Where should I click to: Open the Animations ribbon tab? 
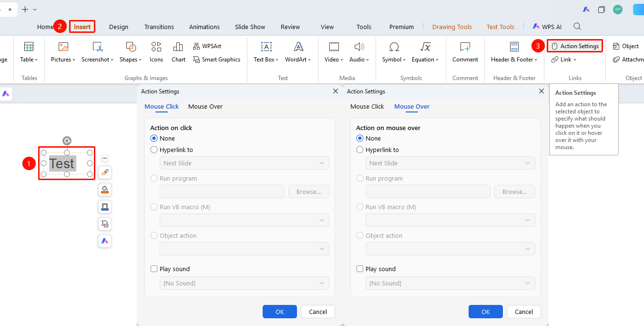(204, 27)
